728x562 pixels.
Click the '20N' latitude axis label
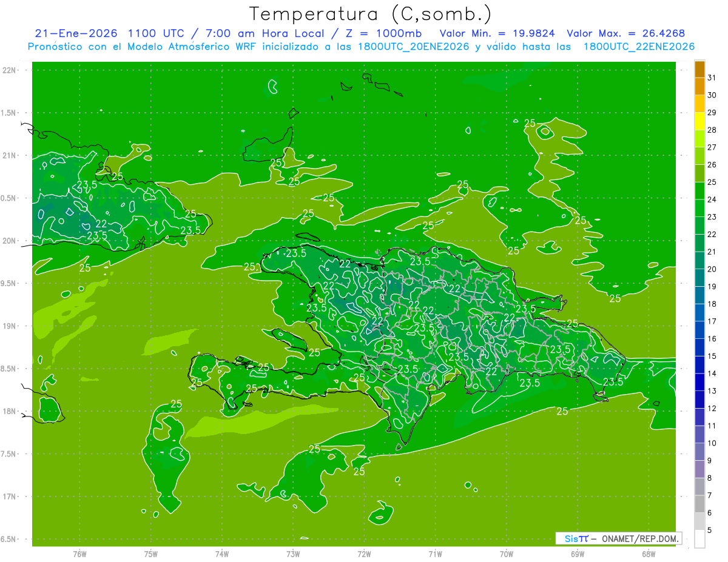(x=10, y=241)
